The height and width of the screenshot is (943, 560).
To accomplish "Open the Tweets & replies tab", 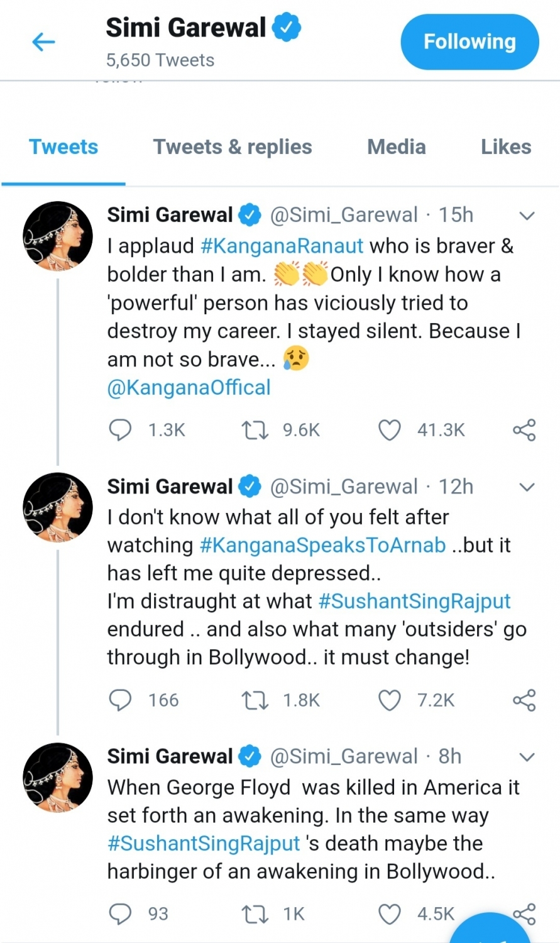I will tap(233, 147).
